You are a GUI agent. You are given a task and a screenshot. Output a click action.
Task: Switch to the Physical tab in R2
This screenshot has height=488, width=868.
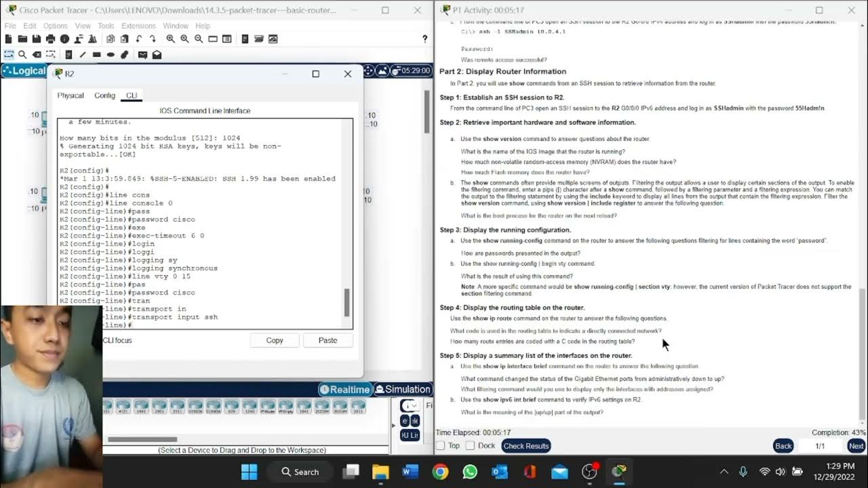(x=71, y=96)
